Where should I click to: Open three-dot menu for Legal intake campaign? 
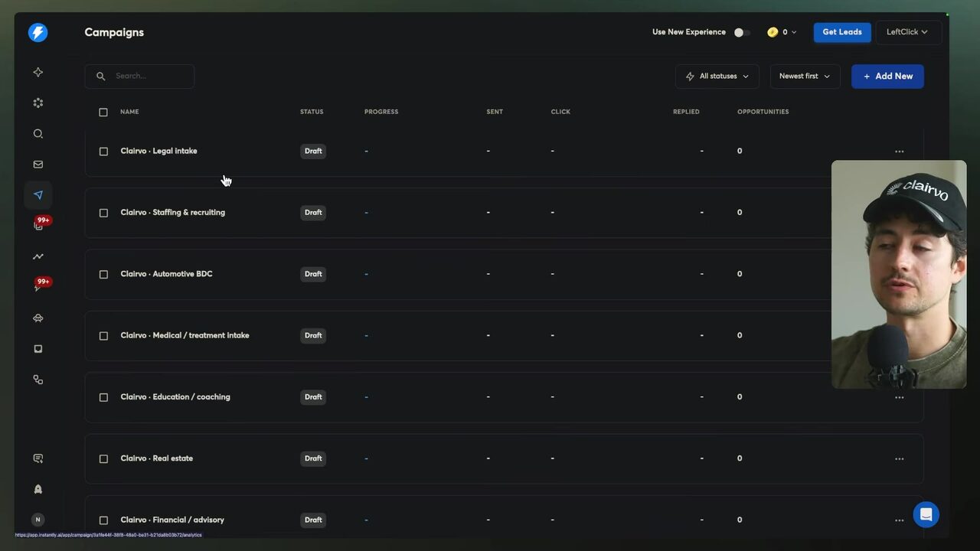[x=900, y=152]
